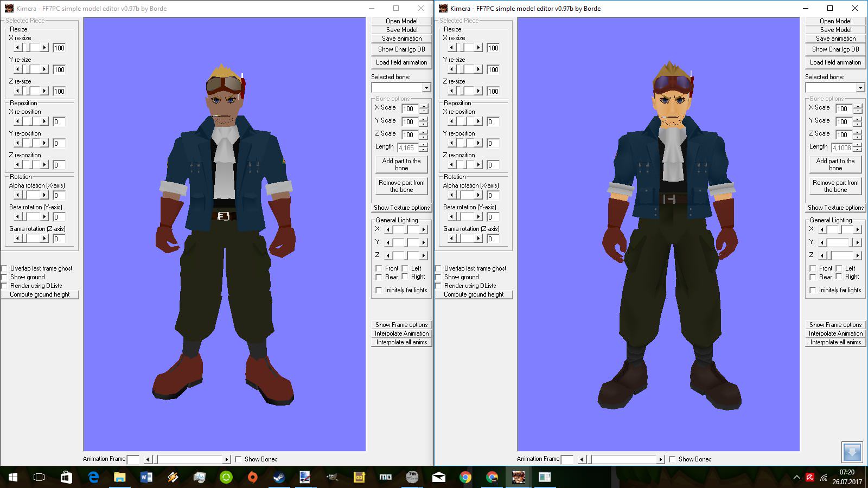
Task: Show hidden system tray icons
Action: tap(796, 478)
